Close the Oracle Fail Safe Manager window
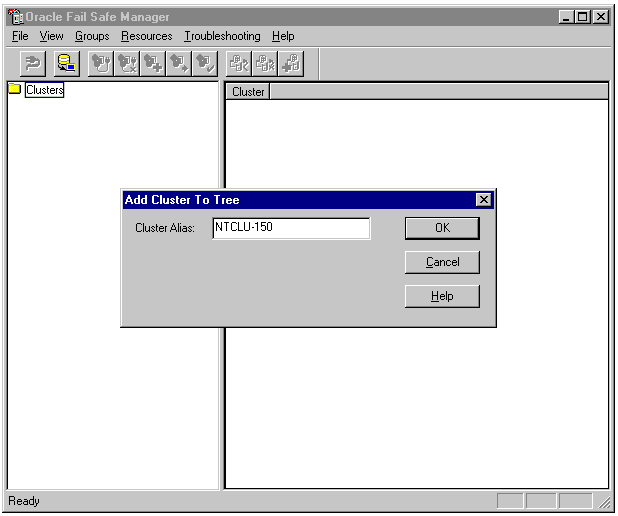 pos(601,17)
